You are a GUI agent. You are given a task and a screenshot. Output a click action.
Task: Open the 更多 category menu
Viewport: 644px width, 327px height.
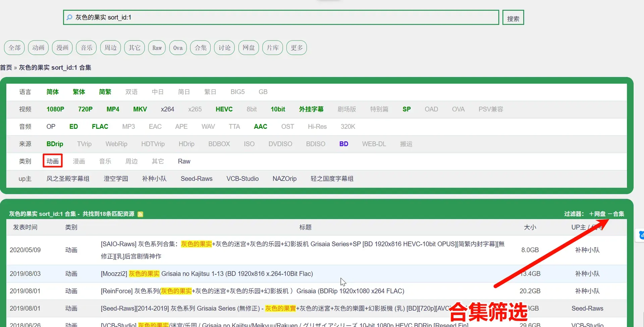click(x=297, y=48)
